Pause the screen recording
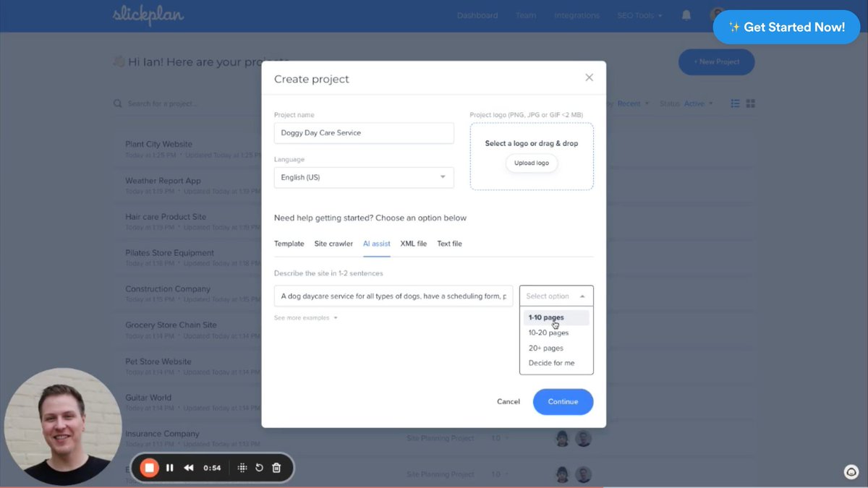 pyautogui.click(x=169, y=467)
